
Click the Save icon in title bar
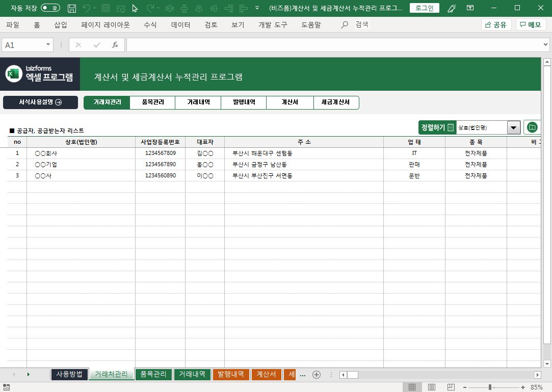[72, 8]
